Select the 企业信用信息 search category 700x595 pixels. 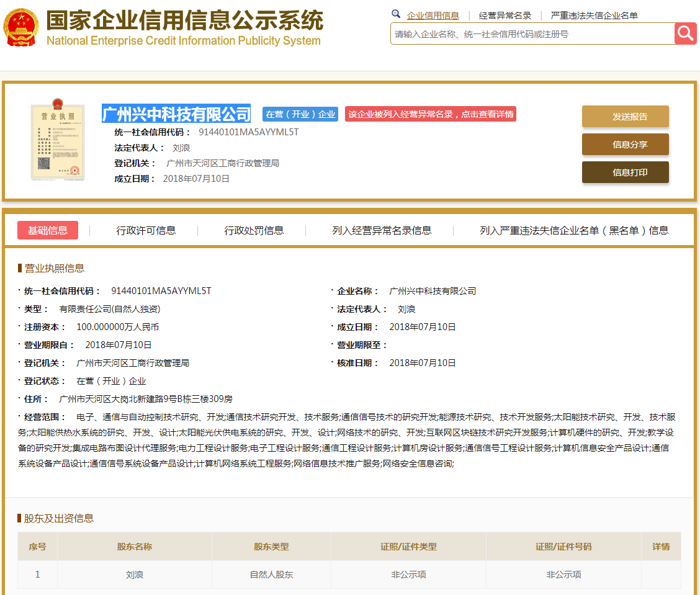[x=433, y=16]
